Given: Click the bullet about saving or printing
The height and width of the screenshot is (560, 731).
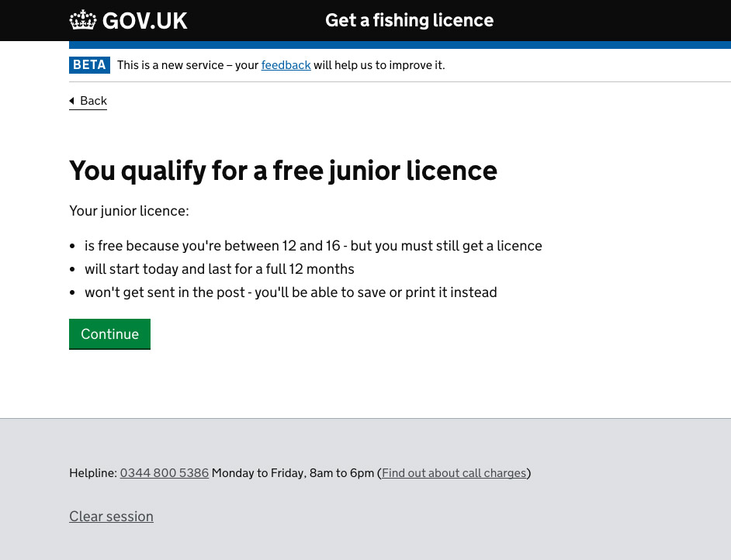Looking at the screenshot, I should (x=291, y=292).
